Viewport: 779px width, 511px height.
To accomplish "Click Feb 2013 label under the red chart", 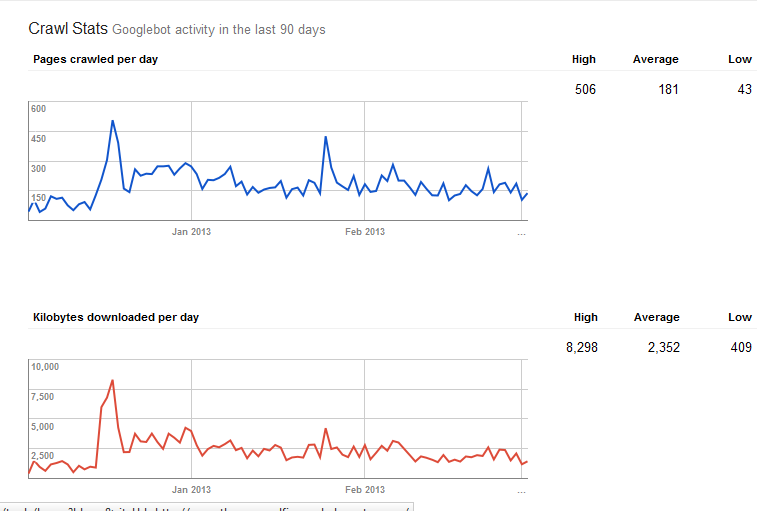I will (x=365, y=490).
